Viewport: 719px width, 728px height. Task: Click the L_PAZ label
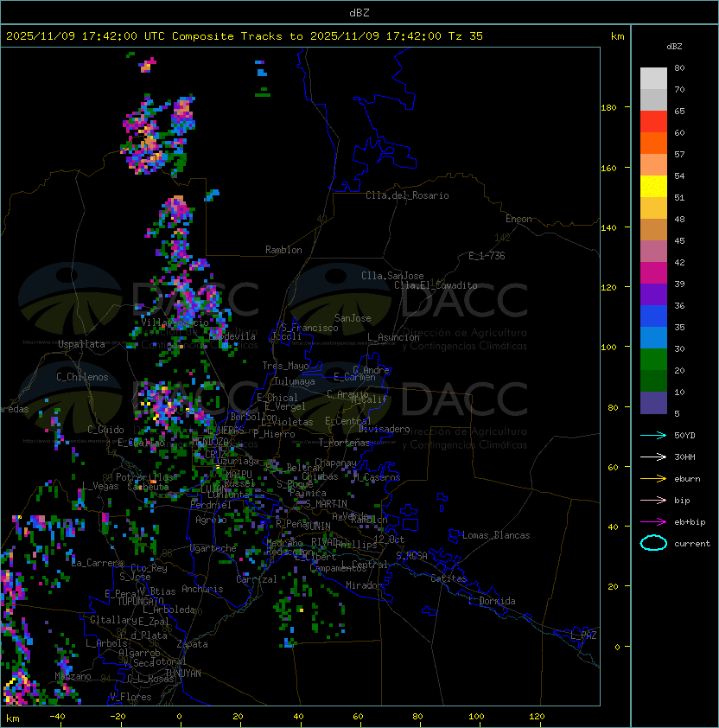pyautogui.click(x=583, y=635)
